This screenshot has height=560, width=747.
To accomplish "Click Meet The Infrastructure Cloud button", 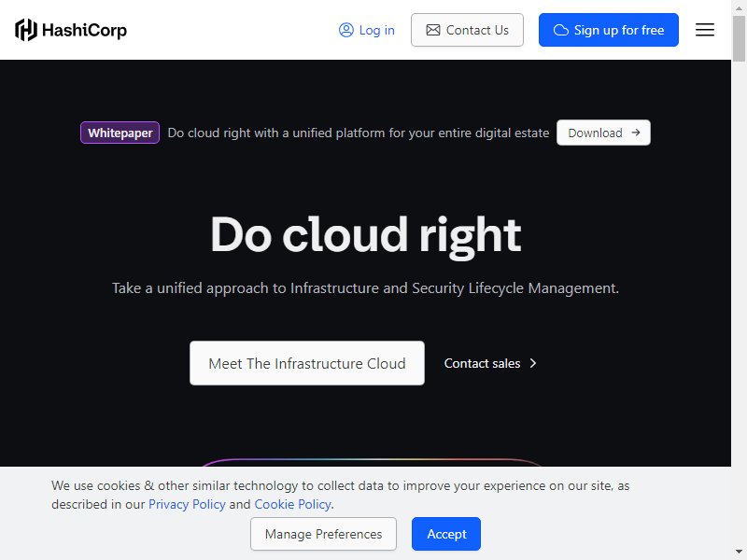I will 307,363.
